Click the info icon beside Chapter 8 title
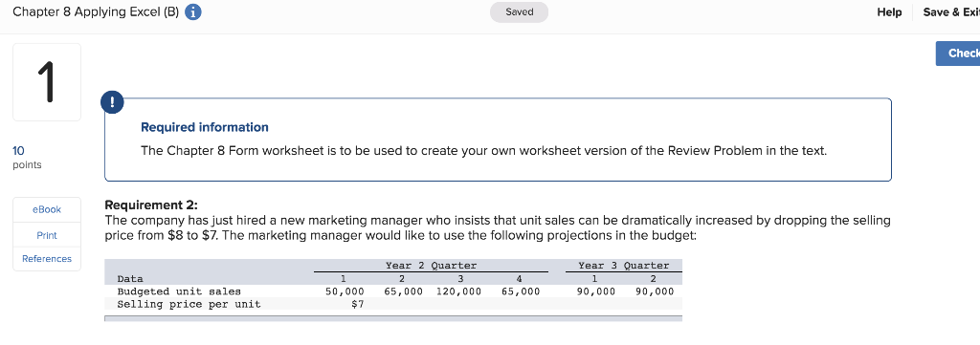Screen dimensions: 980x345 (193, 12)
